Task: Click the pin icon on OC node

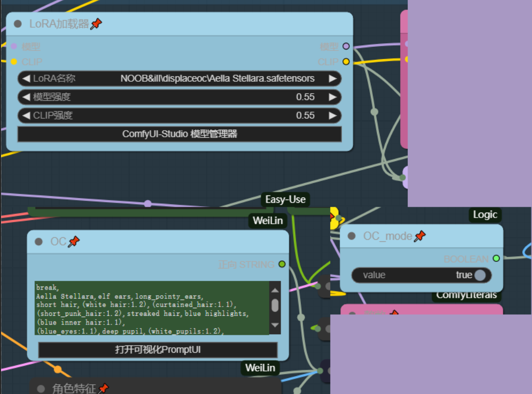Action: pyautogui.click(x=74, y=242)
